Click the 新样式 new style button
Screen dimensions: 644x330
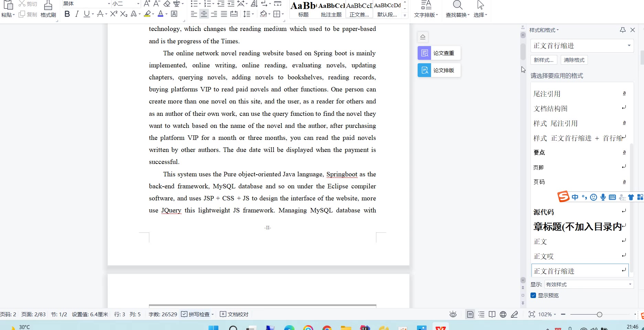[x=544, y=60]
